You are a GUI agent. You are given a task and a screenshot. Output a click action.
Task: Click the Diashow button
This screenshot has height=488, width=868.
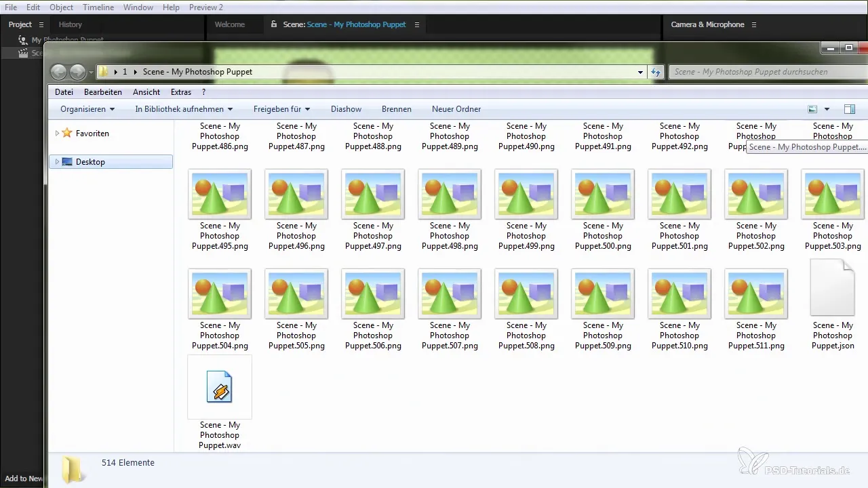click(x=346, y=109)
